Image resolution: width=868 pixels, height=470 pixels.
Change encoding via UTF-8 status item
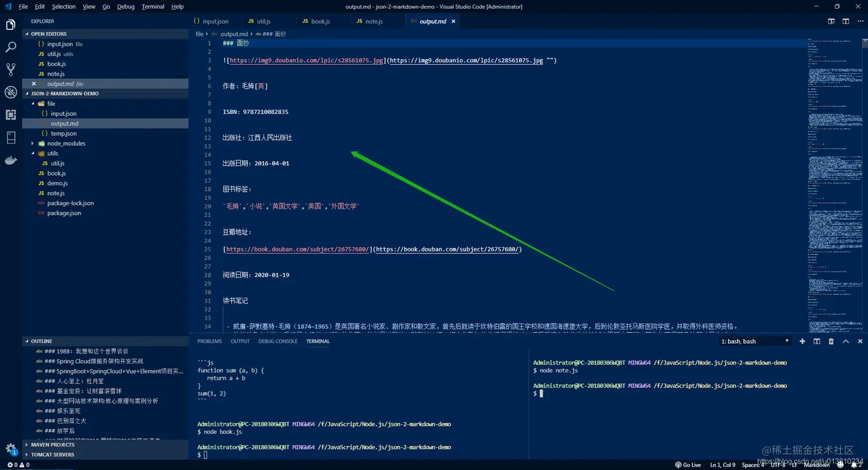coord(778,465)
